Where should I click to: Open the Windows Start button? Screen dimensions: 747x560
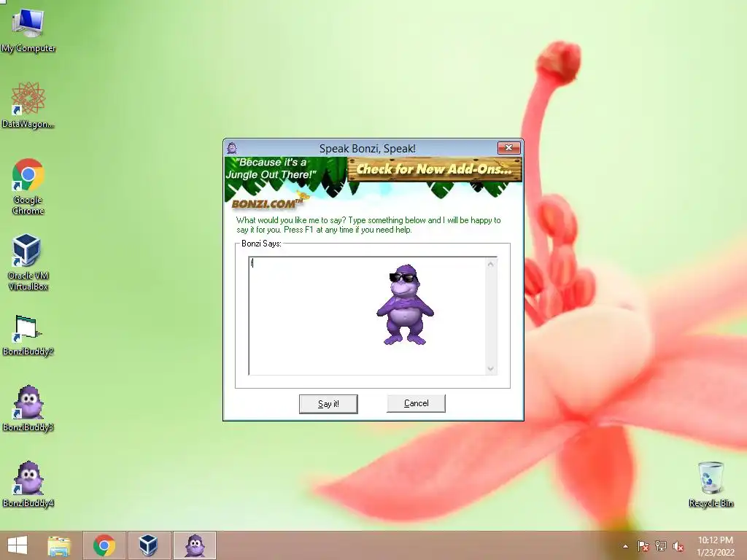pyautogui.click(x=18, y=545)
